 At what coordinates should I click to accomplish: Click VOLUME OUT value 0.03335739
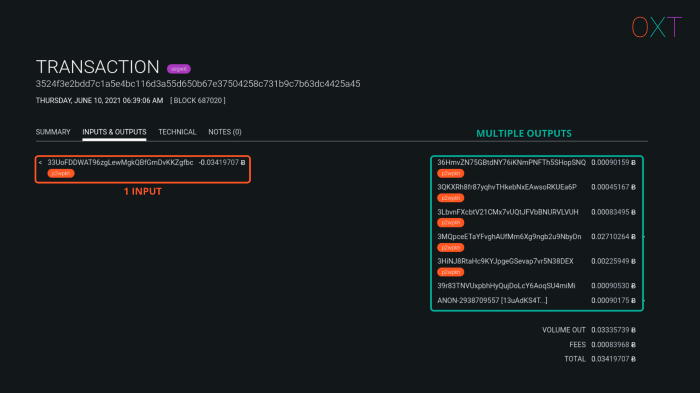613,330
